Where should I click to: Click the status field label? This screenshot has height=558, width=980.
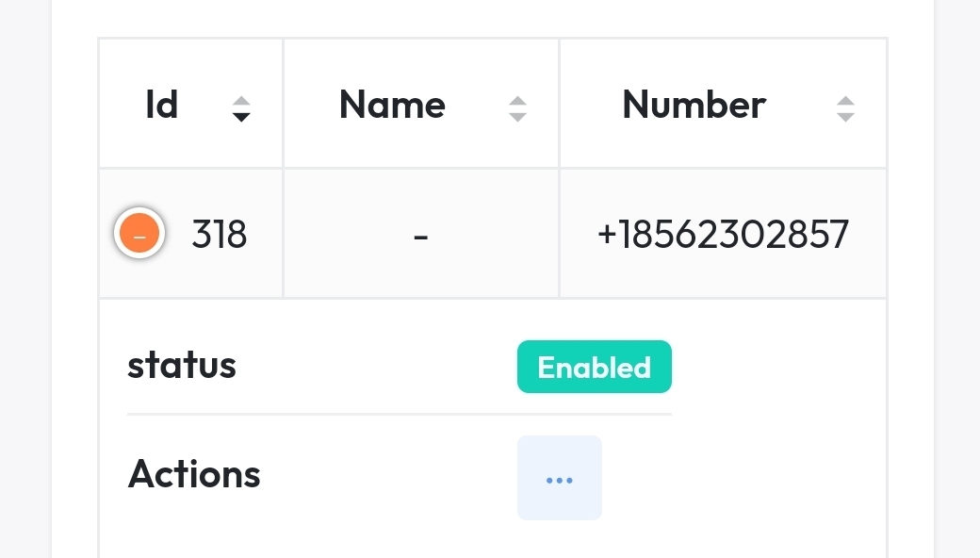[x=182, y=366]
